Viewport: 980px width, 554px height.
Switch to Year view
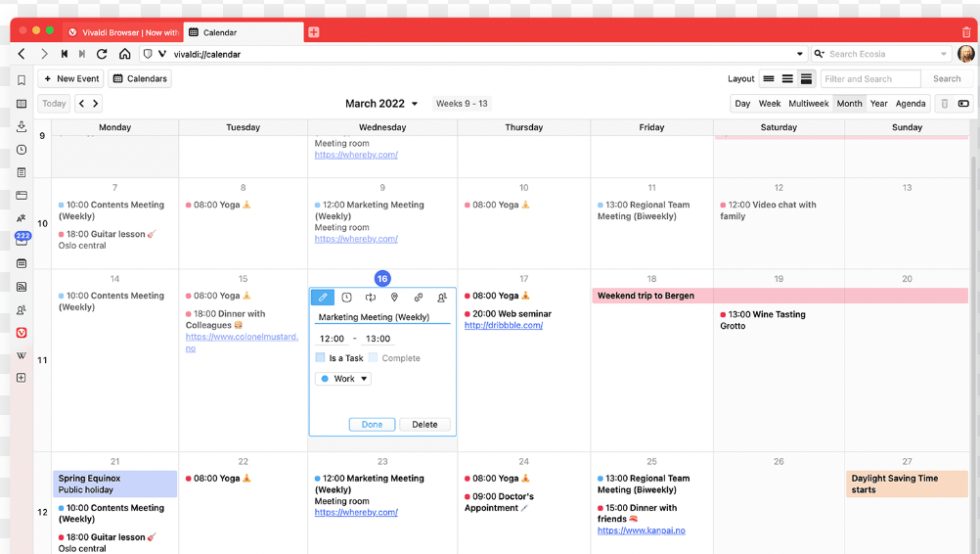click(x=878, y=104)
